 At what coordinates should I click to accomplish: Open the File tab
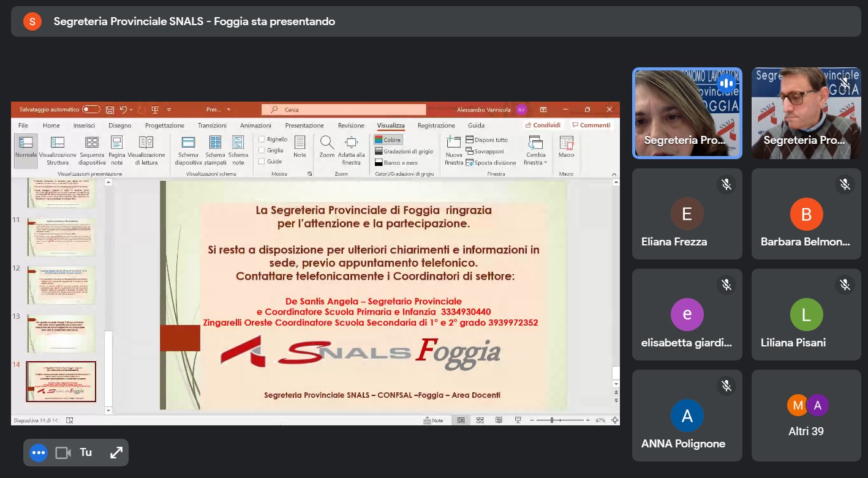[23, 125]
